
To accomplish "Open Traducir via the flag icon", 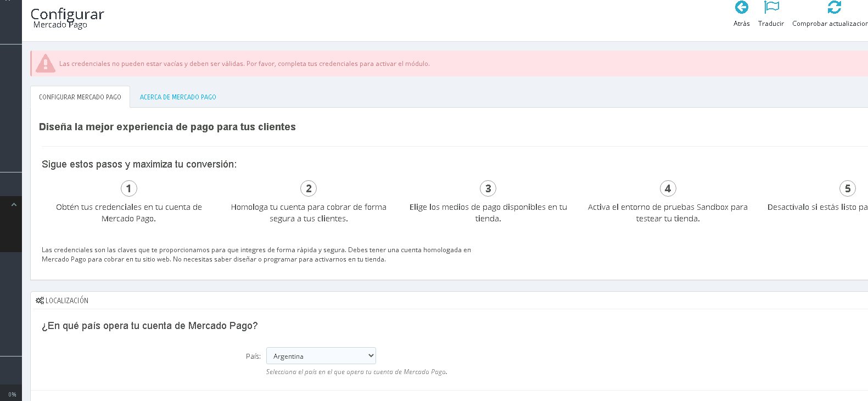I will pyautogui.click(x=771, y=7).
